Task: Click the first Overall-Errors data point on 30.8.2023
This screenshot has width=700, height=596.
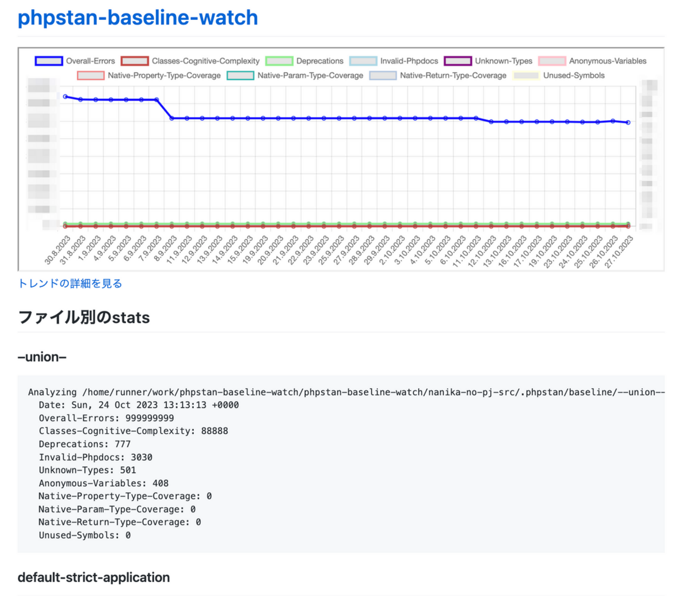Action: coord(65,97)
